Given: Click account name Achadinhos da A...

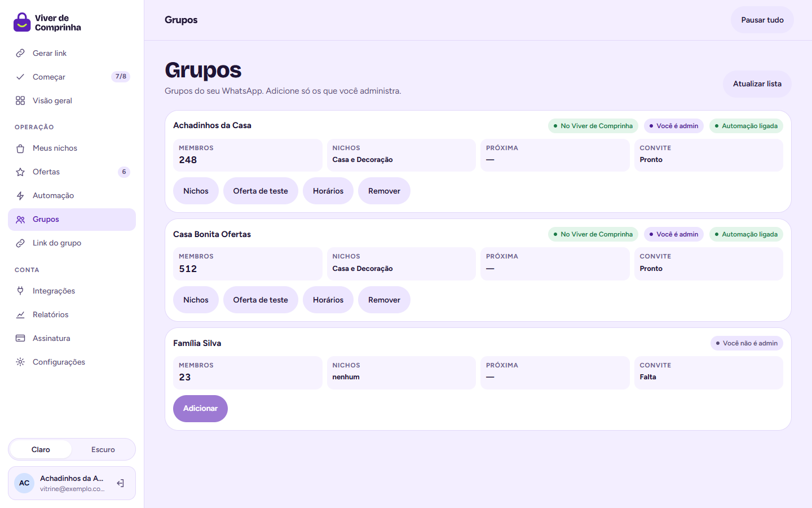Looking at the screenshot, I should [72, 478].
